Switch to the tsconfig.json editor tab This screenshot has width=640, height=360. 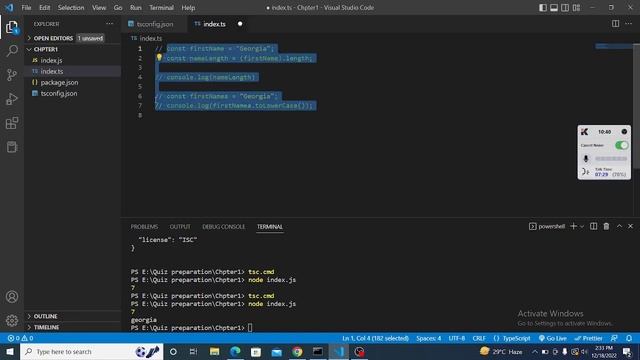(x=155, y=24)
